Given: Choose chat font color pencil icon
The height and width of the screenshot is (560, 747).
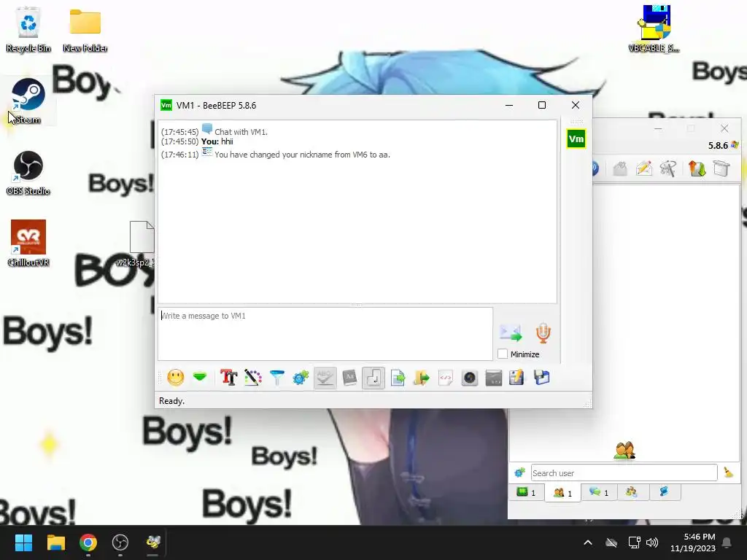Looking at the screenshot, I should coord(253,378).
